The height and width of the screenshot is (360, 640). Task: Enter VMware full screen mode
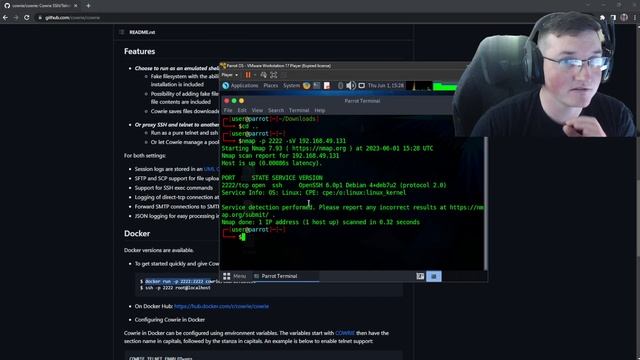(x=273, y=75)
